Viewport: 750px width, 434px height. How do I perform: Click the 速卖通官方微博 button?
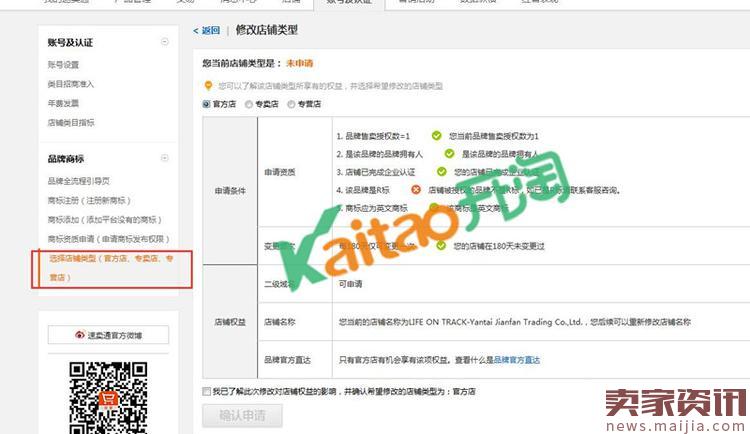click(108, 334)
